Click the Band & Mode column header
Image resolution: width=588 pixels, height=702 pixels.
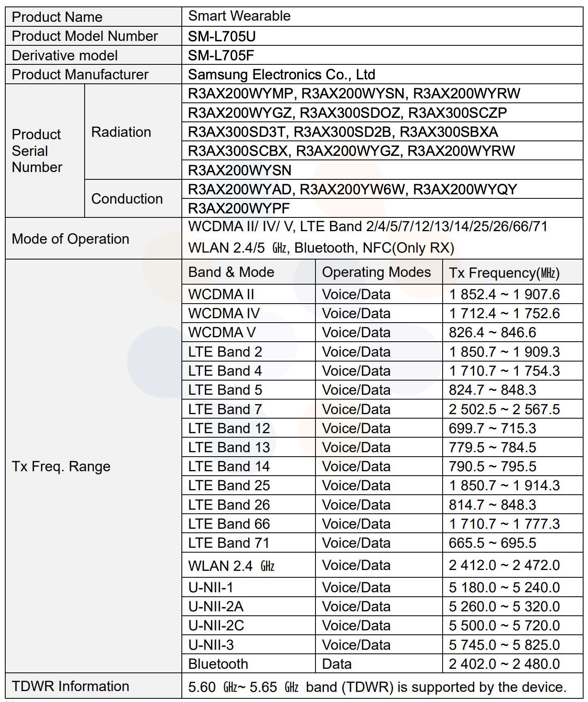tap(231, 272)
